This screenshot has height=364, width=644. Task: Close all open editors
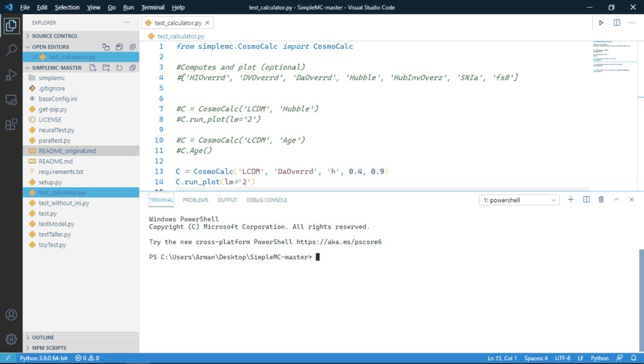click(x=132, y=47)
